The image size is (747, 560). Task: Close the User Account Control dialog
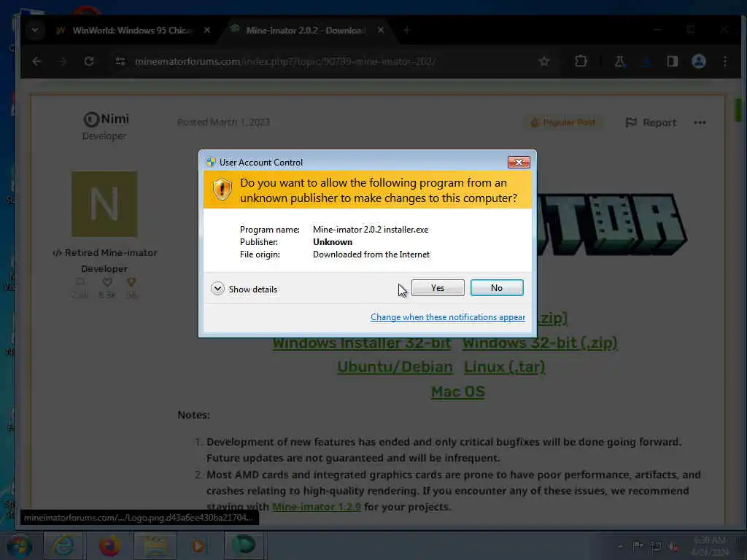click(x=519, y=163)
